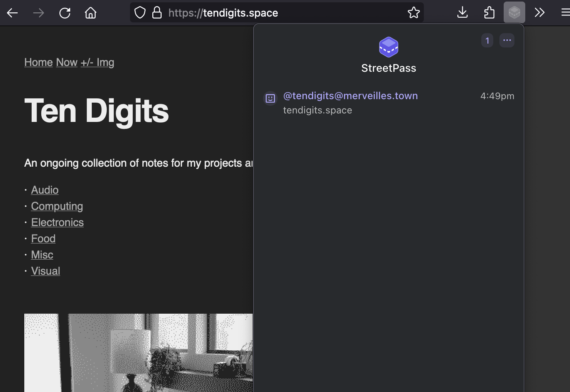Open the tracking protection shield
This screenshot has height=392, width=570.
coord(140,13)
